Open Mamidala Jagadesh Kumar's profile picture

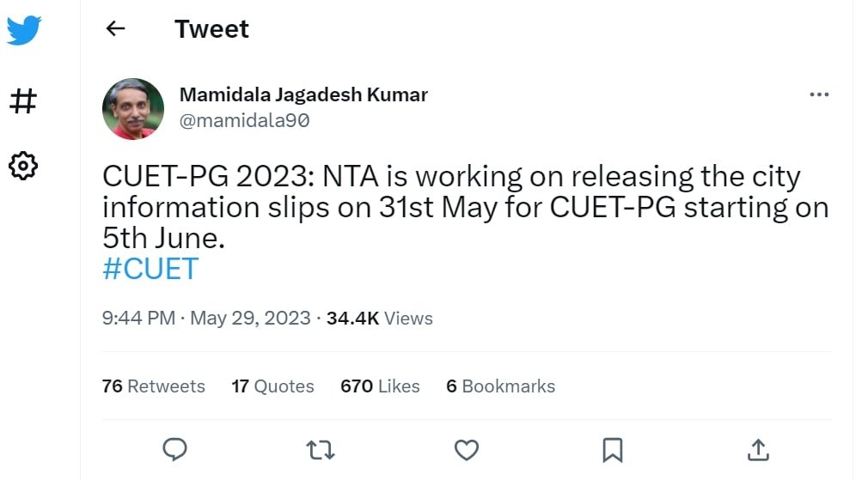(x=133, y=109)
